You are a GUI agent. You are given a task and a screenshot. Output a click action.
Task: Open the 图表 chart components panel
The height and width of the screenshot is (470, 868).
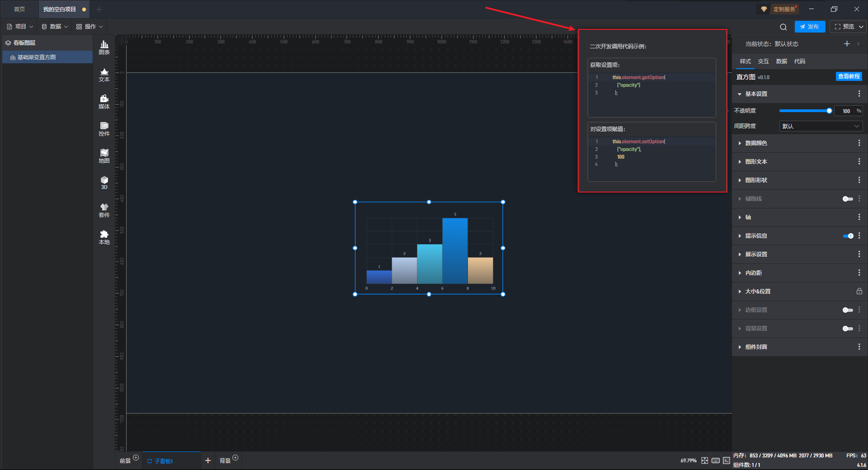pyautogui.click(x=104, y=47)
